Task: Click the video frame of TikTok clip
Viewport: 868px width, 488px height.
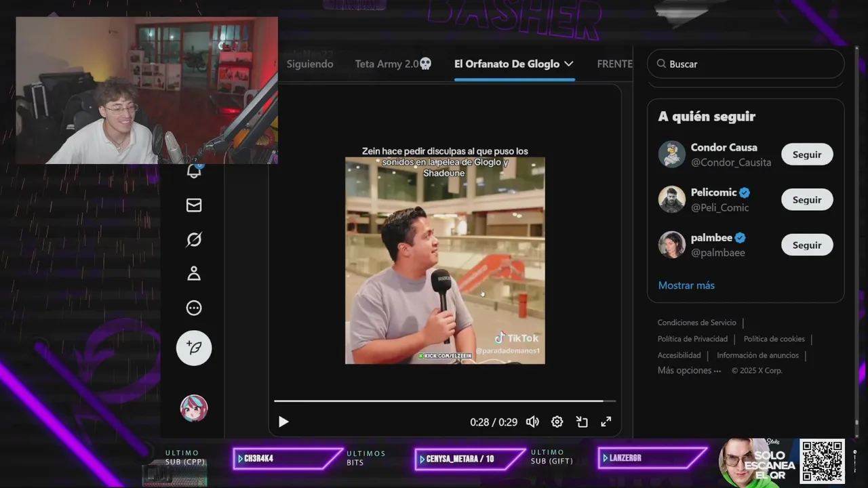Action: 445,260
